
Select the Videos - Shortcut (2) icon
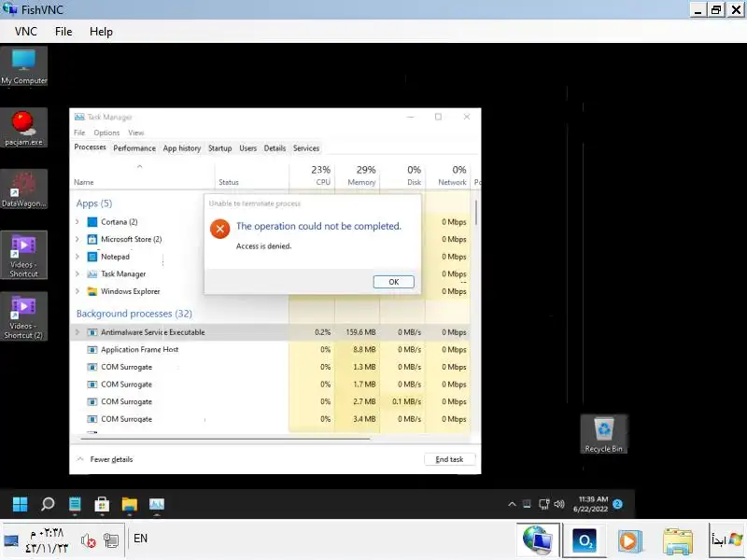coord(24,316)
